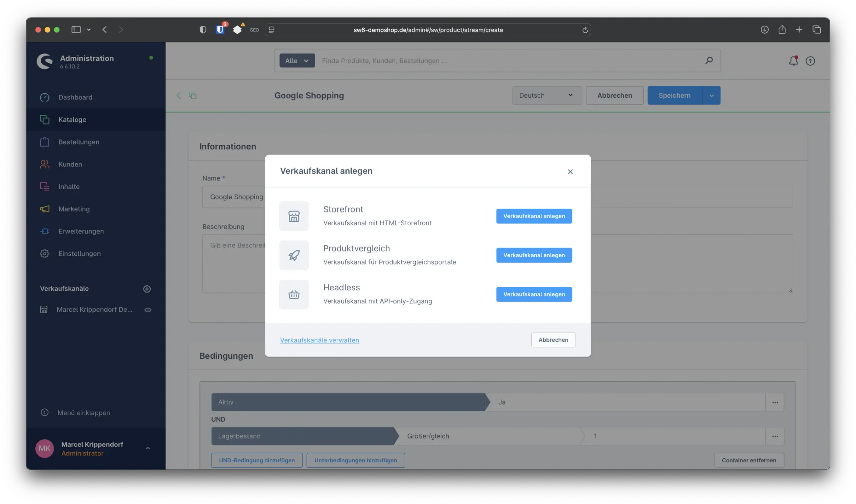Expand the Speichern split-button arrow
This screenshot has height=504, width=856.
[x=712, y=95]
